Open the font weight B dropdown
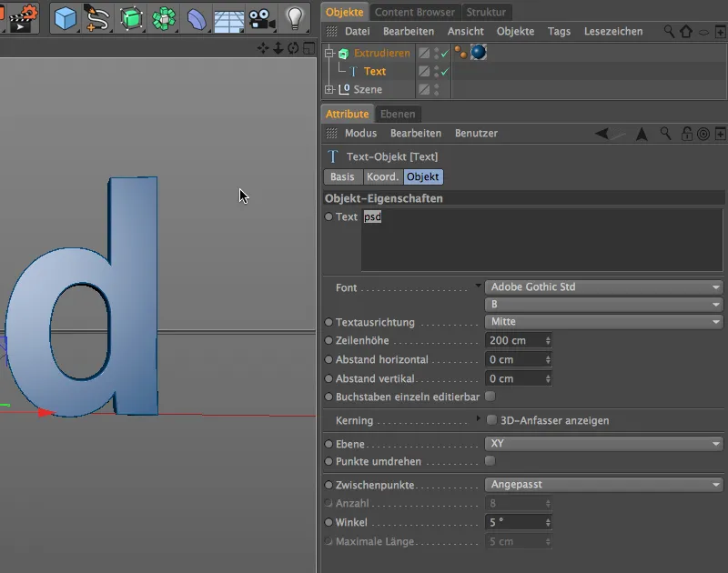Viewport: 728px width, 573px height. click(603, 305)
